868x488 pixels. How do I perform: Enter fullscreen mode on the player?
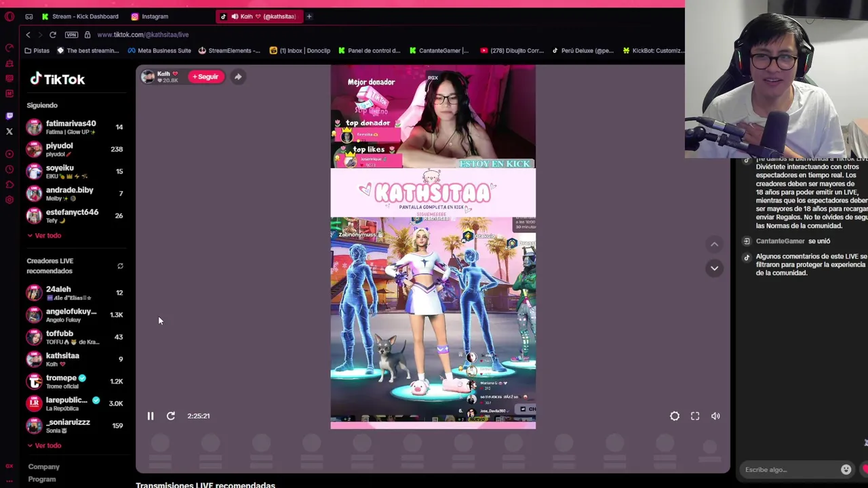pyautogui.click(x=695, y=416)
